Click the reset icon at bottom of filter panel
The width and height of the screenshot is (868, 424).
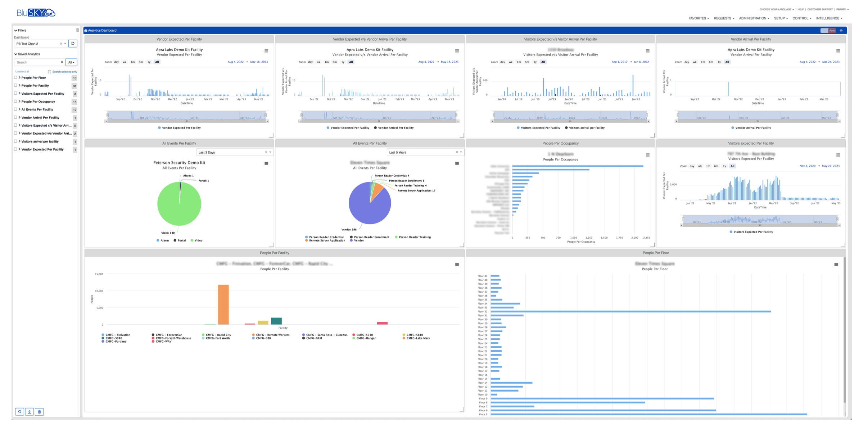coord(19,411)
